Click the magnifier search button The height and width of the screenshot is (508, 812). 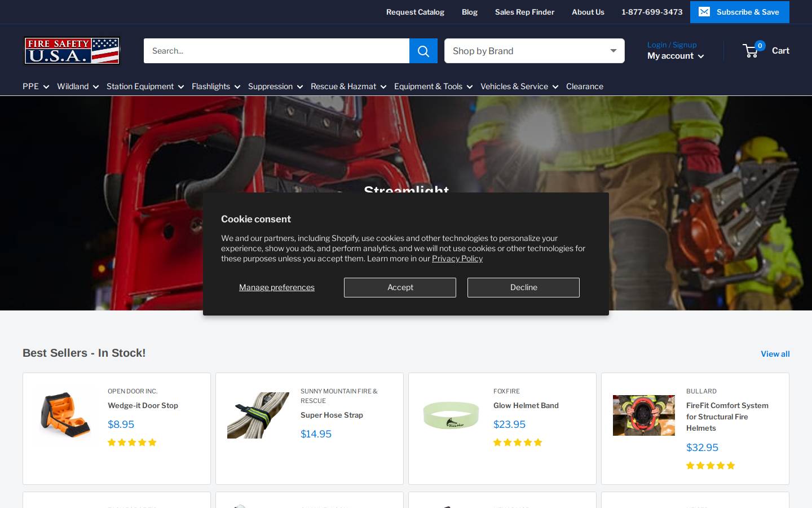(x=423, y=51)
